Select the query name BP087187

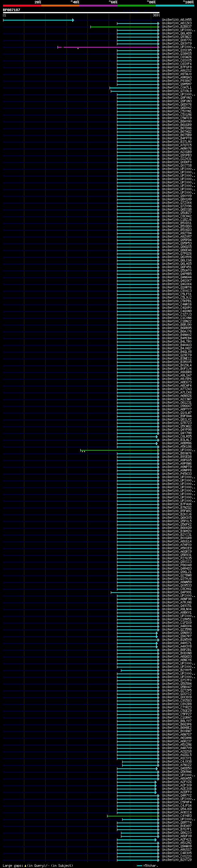[x=11, y=10]
